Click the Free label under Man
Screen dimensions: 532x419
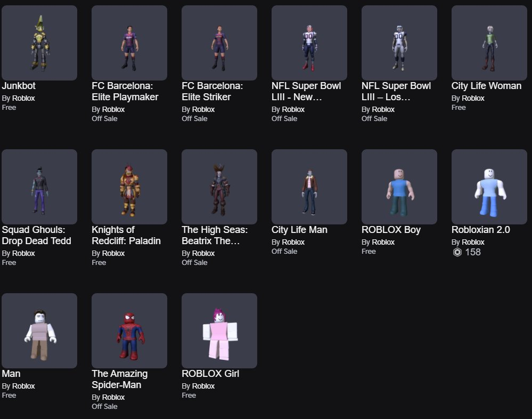click(9, 396)
